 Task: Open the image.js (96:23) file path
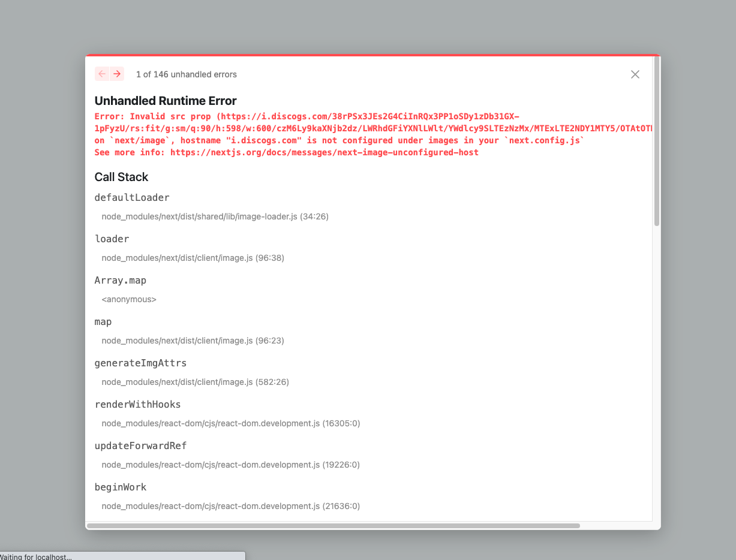[193, 341]
